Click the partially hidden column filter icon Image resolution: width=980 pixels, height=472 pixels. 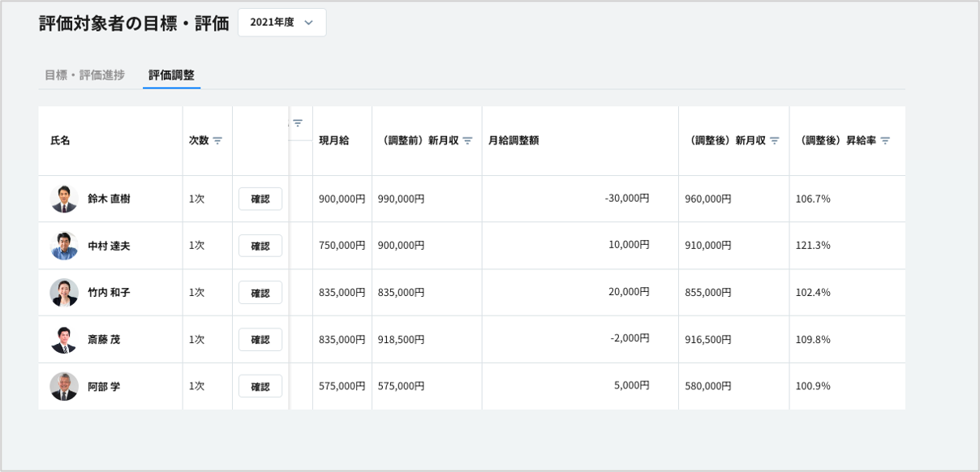coord(298,123)
